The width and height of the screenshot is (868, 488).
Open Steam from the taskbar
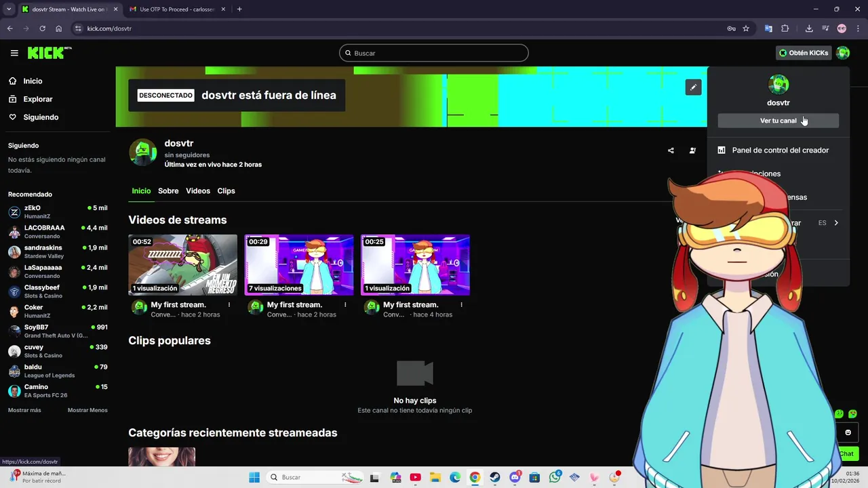coord(494,477)
